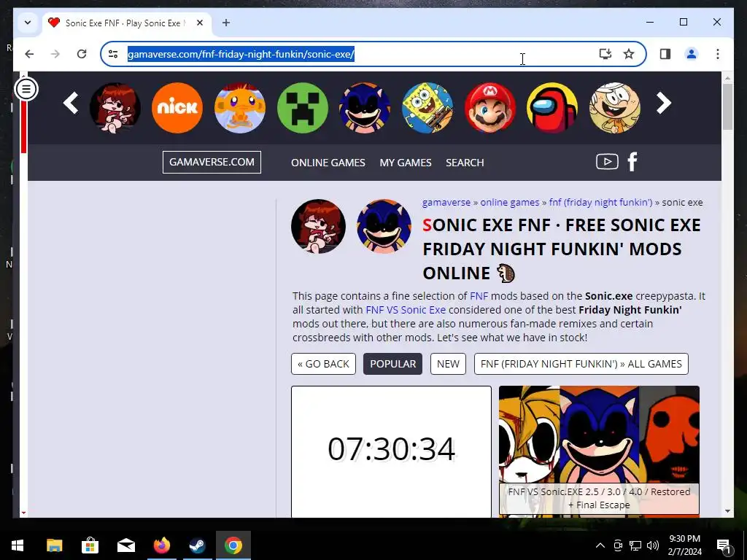Screen dimensions: 747x560
Task: Click the Girlfriend avatar beside the heading
Action: 318,226
